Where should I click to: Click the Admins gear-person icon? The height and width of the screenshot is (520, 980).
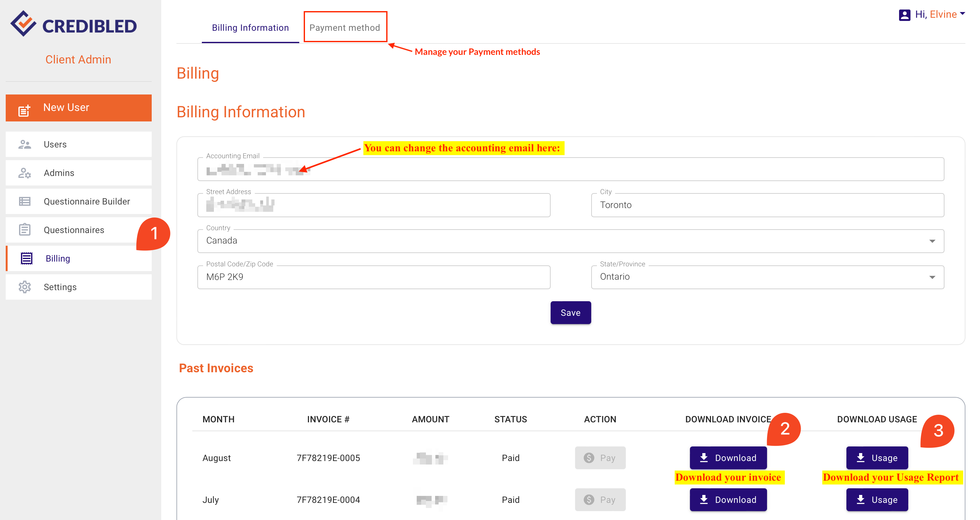[25, 173]
